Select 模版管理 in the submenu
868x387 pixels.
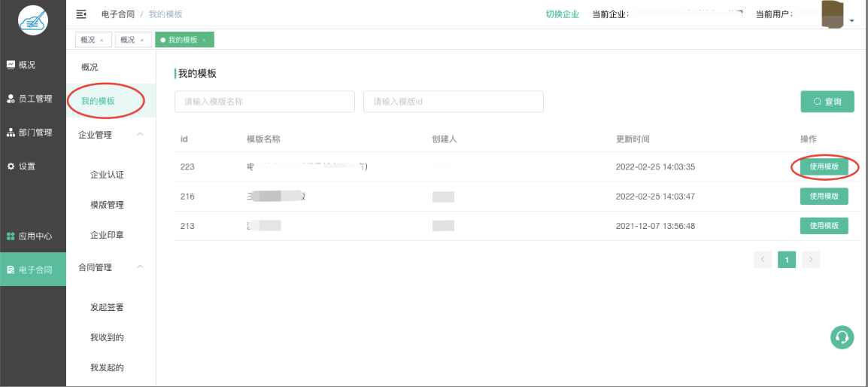[x=107, y=205]
